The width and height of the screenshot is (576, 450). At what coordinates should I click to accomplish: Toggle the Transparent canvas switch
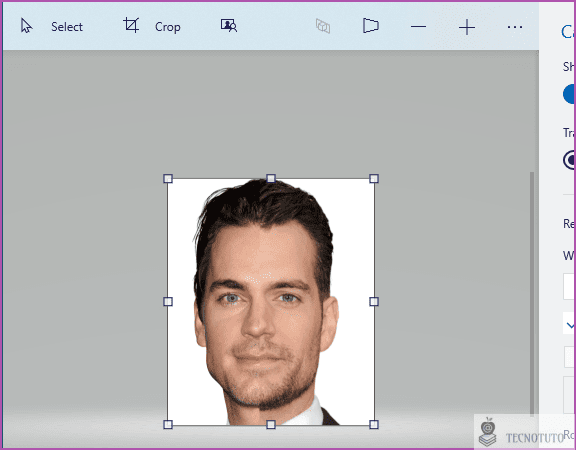pos(569,160)
